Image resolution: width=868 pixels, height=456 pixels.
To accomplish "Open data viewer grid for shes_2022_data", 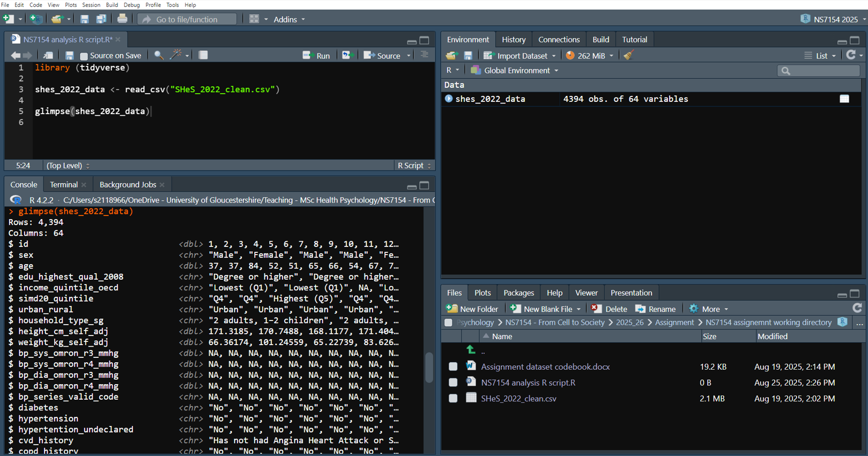I will click(844, 99).
